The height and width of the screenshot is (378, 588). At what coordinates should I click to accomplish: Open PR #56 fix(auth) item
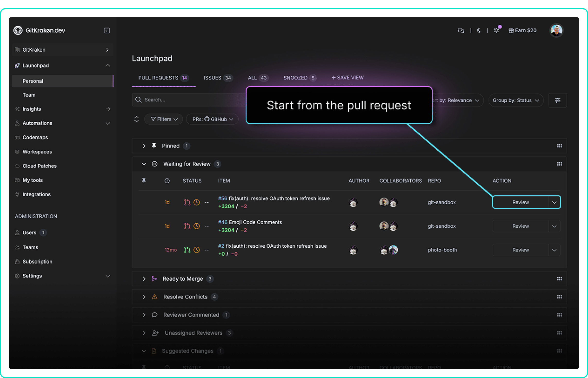(x=274, y=199)
